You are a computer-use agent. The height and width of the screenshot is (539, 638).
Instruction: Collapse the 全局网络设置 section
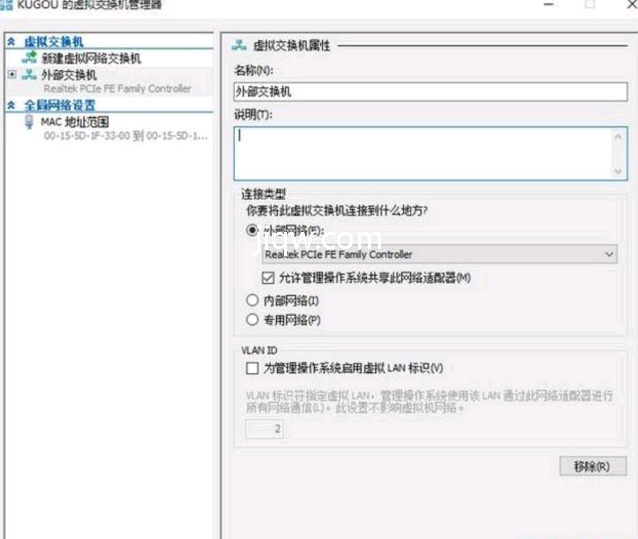pyautogui.click(x=11, y=105)
